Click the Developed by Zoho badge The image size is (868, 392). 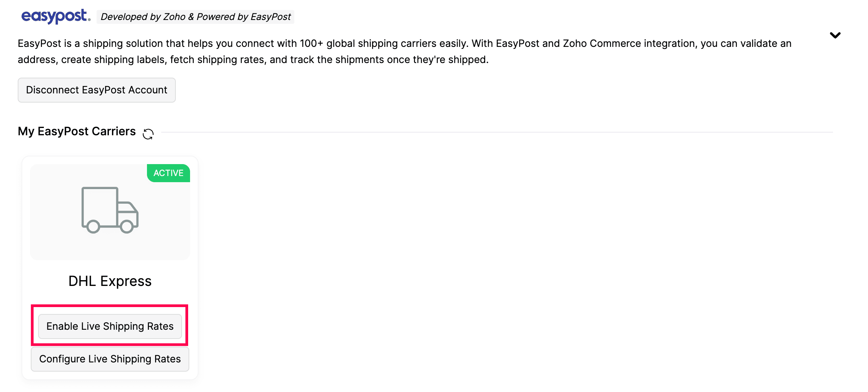[x=196, y=17]
